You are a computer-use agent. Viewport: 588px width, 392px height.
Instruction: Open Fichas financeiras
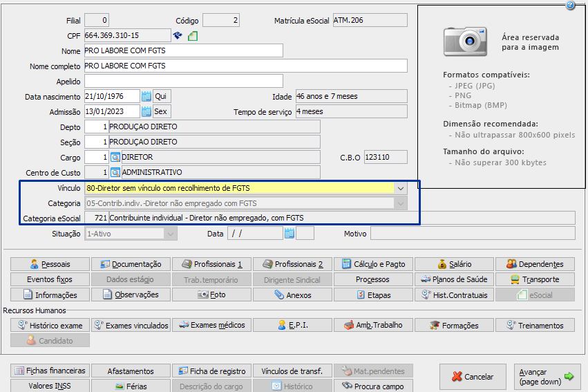coord(50,371)
